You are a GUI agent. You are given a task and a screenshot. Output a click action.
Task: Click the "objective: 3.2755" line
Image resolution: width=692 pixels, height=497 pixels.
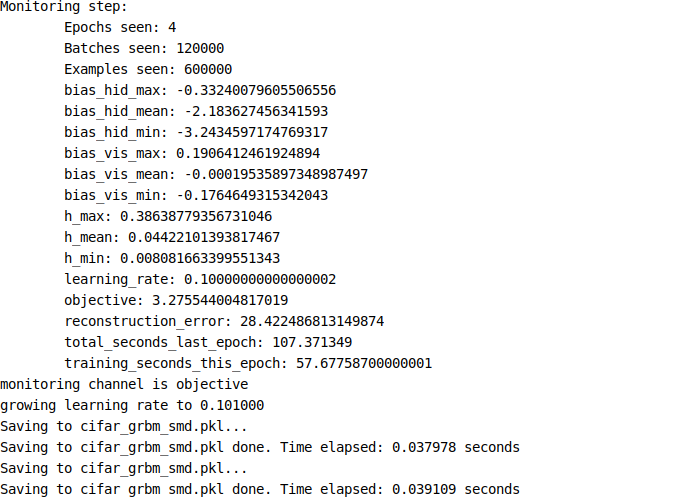[176, 300]
